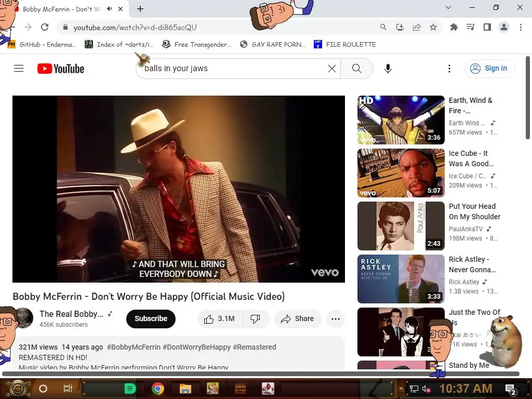Open the green chat app on the taskbar
532x399 pixels.
click(130, 389)
